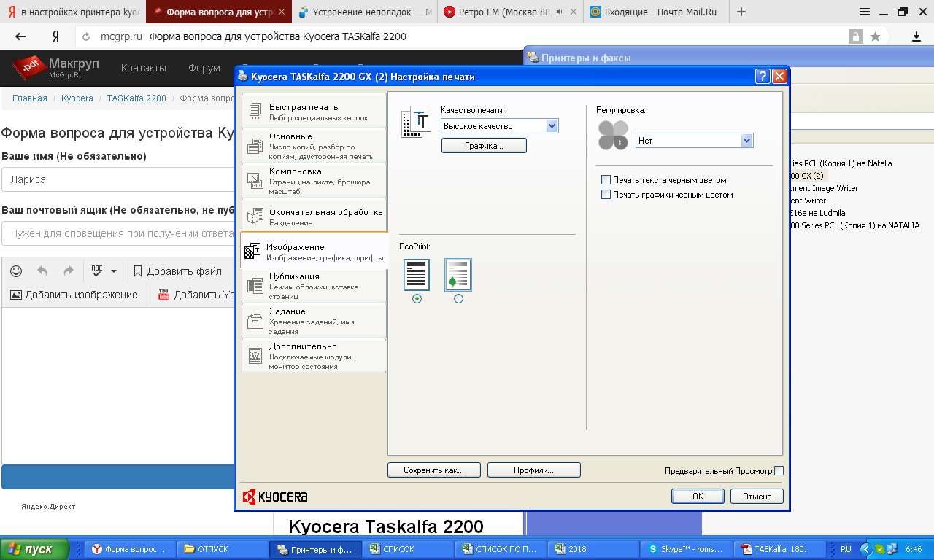Open a new browser tab with plus
Image resolution: width=934 pixels, height=560 pixels.
[x=741, y=12]
